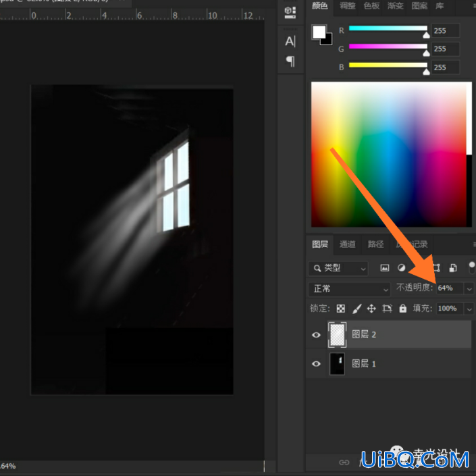This screenshot has height=476, width=476.
Task: Click the 填充 field showing 100%
Action: [x=450, y=309]
